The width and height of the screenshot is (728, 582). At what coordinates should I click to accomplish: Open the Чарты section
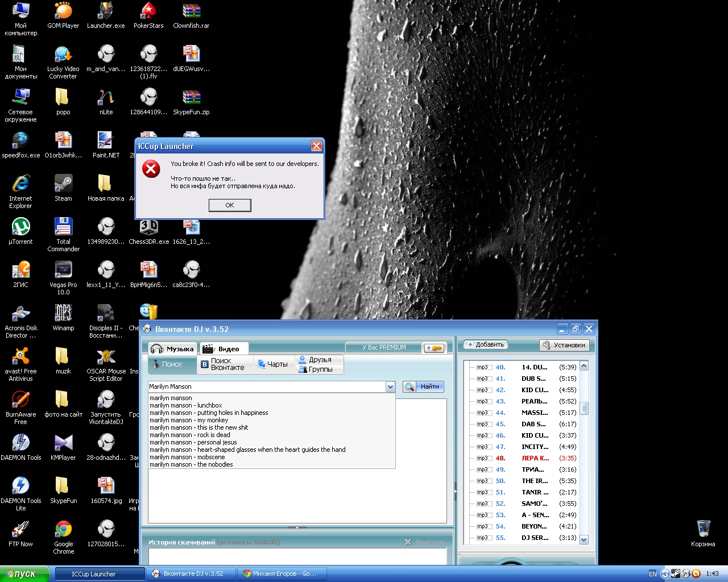tap(274, 364)
